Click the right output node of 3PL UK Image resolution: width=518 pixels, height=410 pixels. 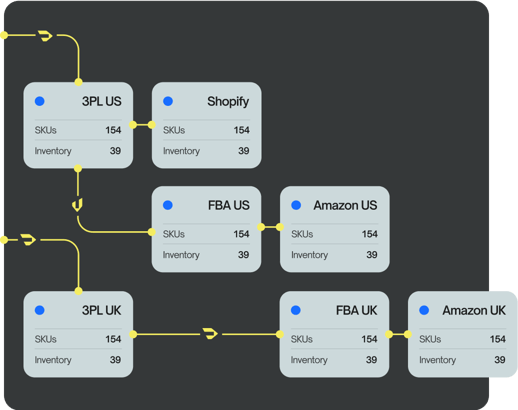coord(133,334)
